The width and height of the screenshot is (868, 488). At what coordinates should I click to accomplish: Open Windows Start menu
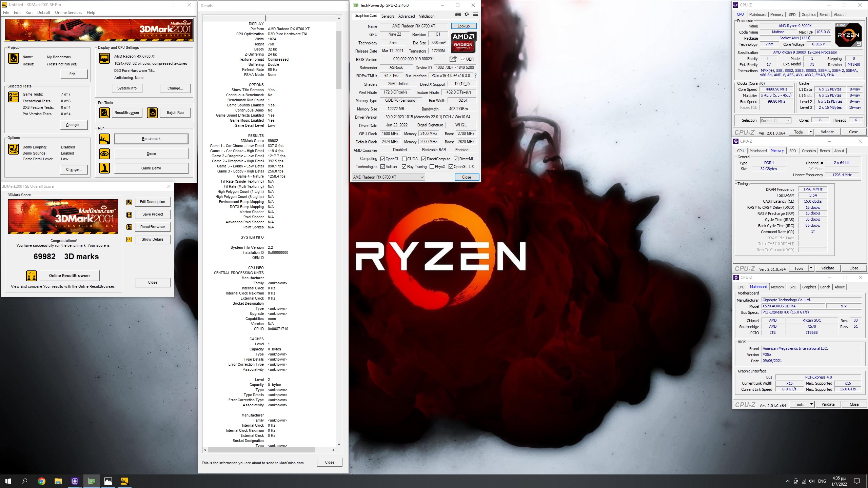point(8,481)
